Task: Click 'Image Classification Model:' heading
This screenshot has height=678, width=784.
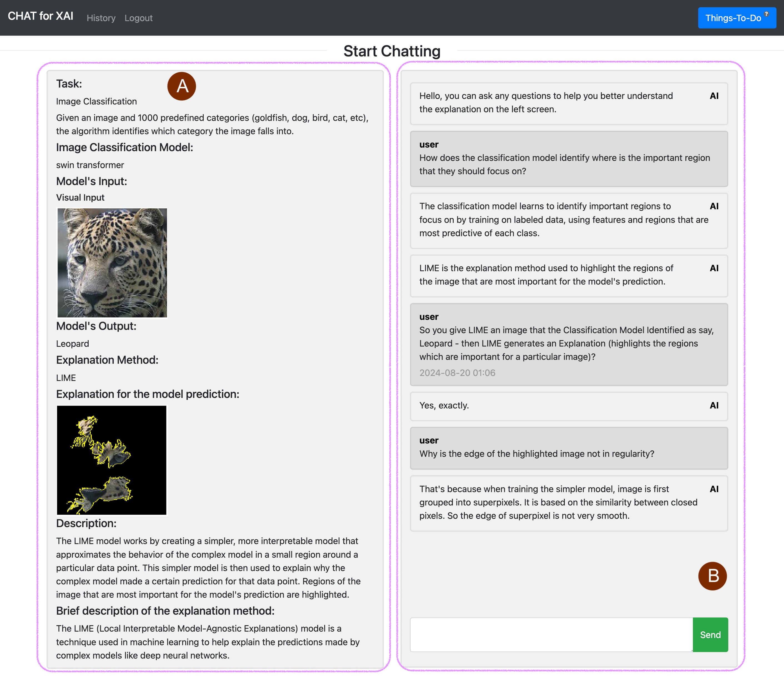Action: point(124,147)
